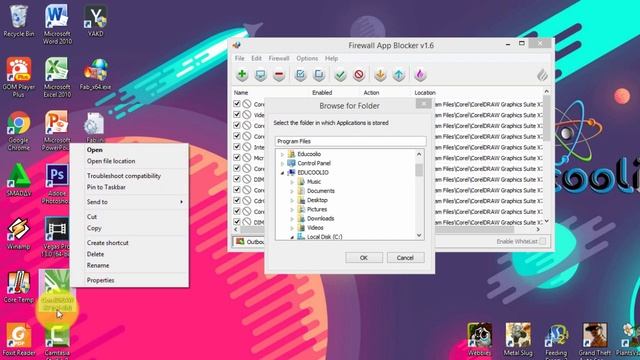Select the Adobe Photoshop desktop icon
The height and width of the screenshot is (360, 640).
tap(57, 184)
